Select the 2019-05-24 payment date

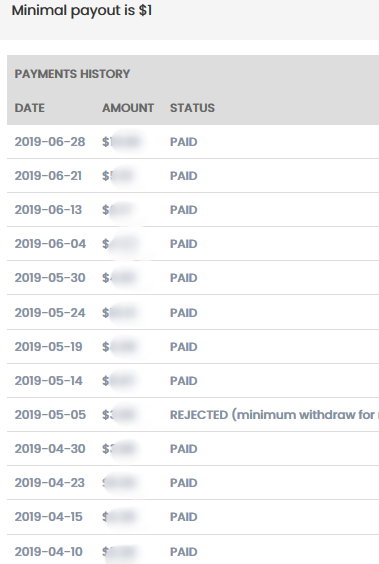(x=50, y=313)
